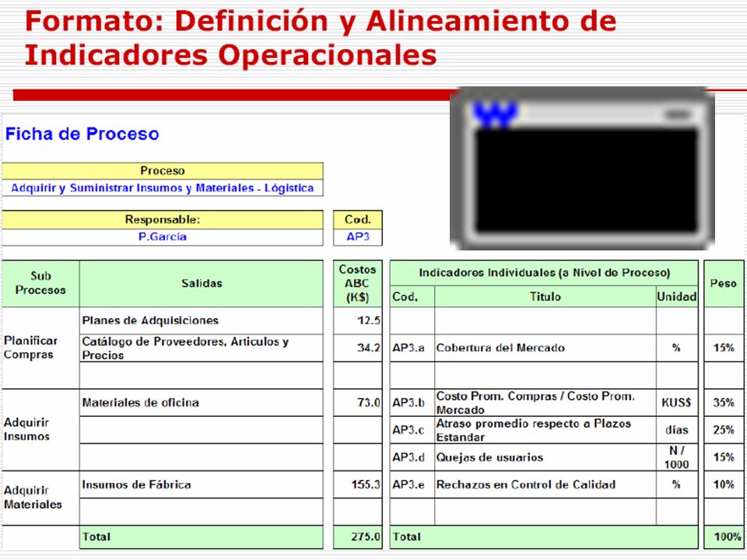Click the yellow 'Proceso' header cell
This screenshot has width=747, height=560.
(163, 171)
